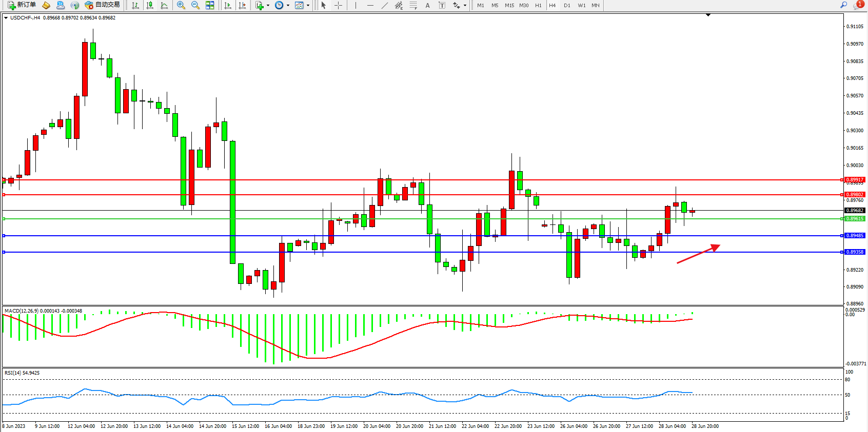Viewport: 868px width, 432px height.
Task: Select the trendline drawing tool
Action: [x=385, y=5]
